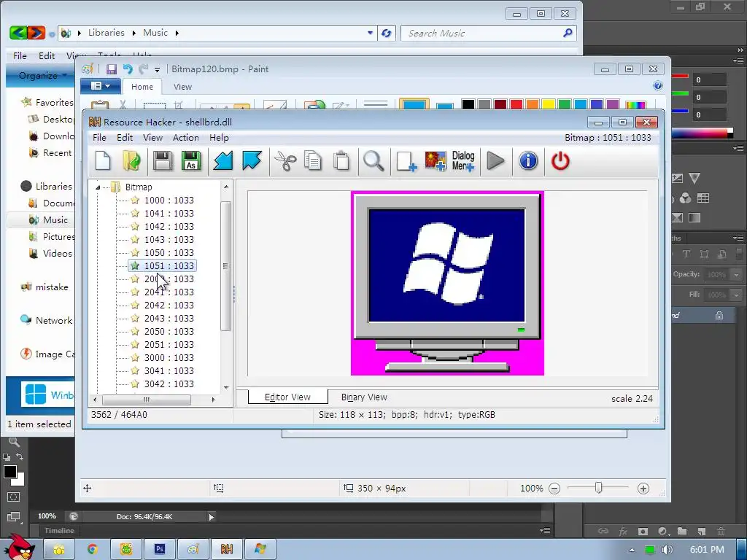This screenshot has height=560, width=747.
Task: Expand the Libraries breadcrumb arrow in Explorer
Action: [x=134, y=33]
